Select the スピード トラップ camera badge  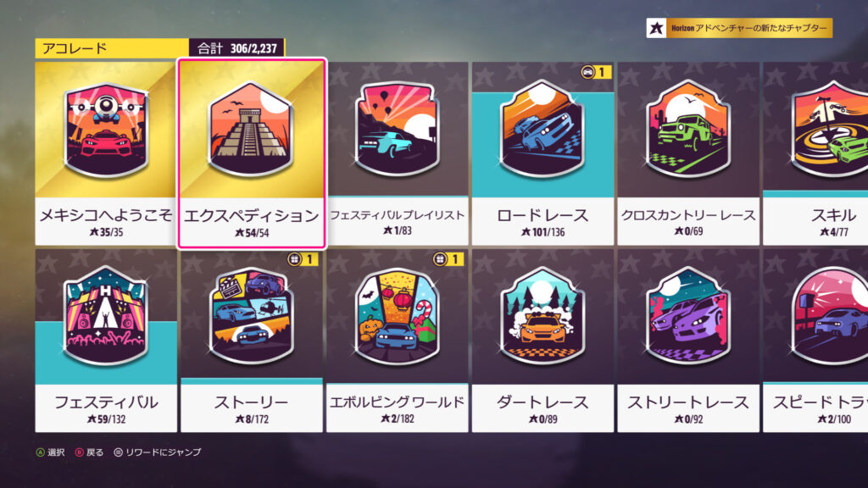829,316
